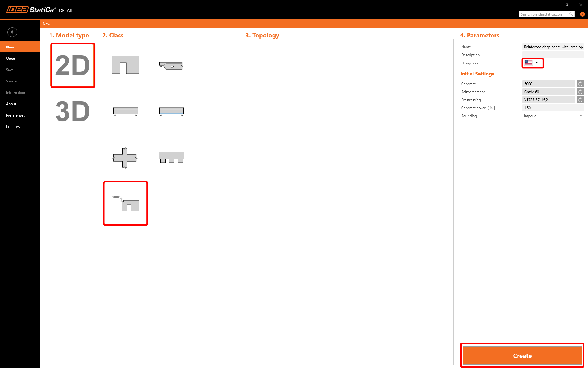Viewport: 588px width, 368px height.
Task: Select the general shape template class icon
Action: 126,203
